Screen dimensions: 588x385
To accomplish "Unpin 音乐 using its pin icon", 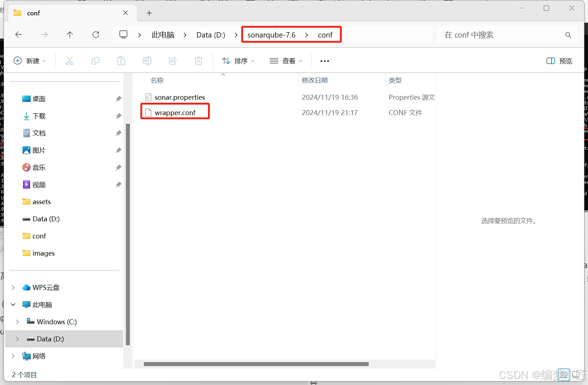I will [118, 167].
